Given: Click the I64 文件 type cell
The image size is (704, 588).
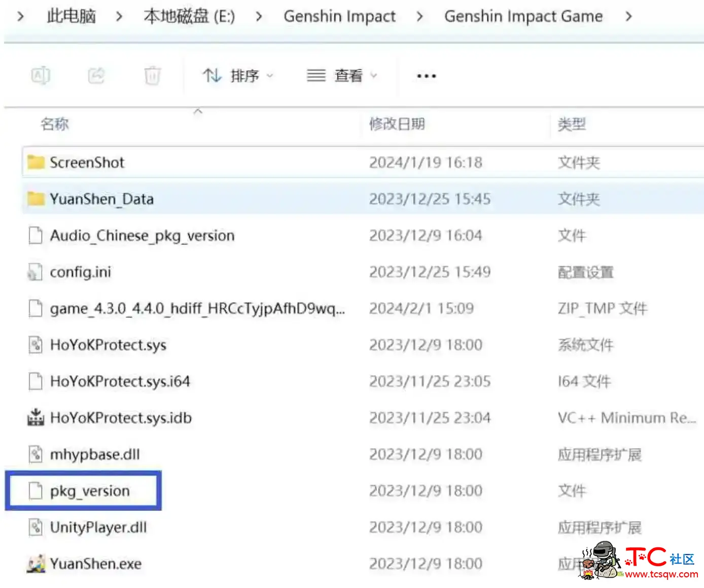Looking at the screenshot, I should [584, 381].
